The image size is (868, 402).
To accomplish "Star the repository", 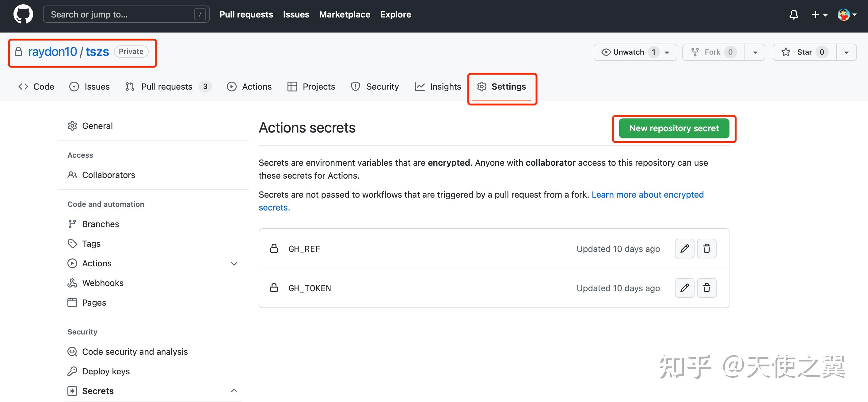I will (x=805, y=52).
